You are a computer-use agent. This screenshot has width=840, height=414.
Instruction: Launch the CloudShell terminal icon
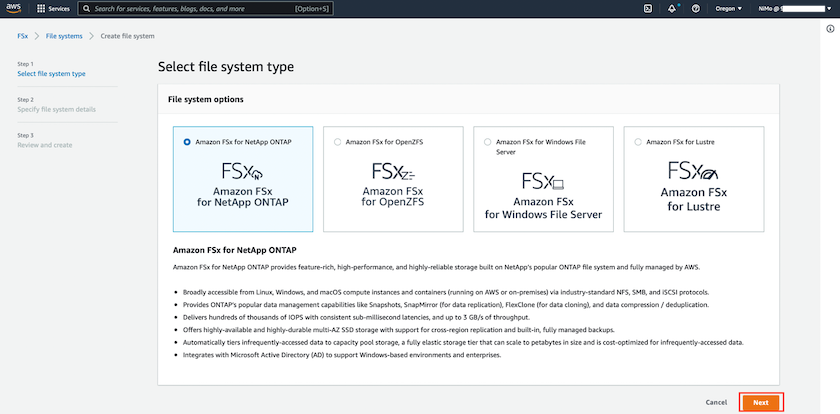click(x=648, y=8)
